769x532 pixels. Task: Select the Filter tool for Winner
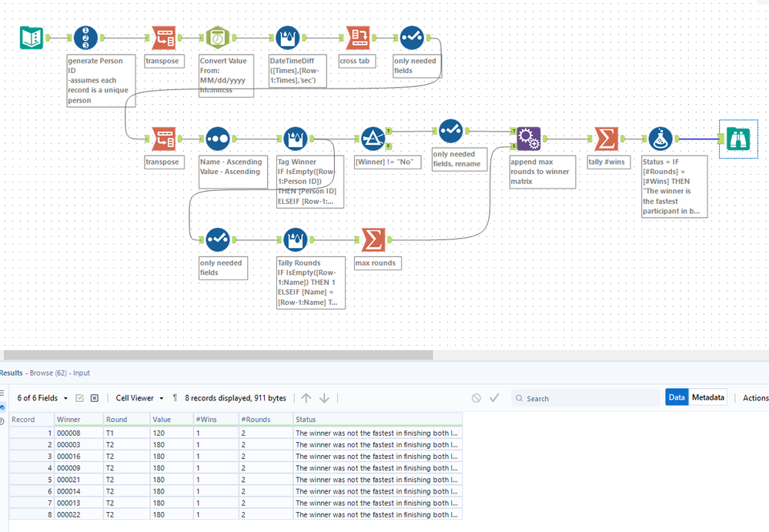373,139
